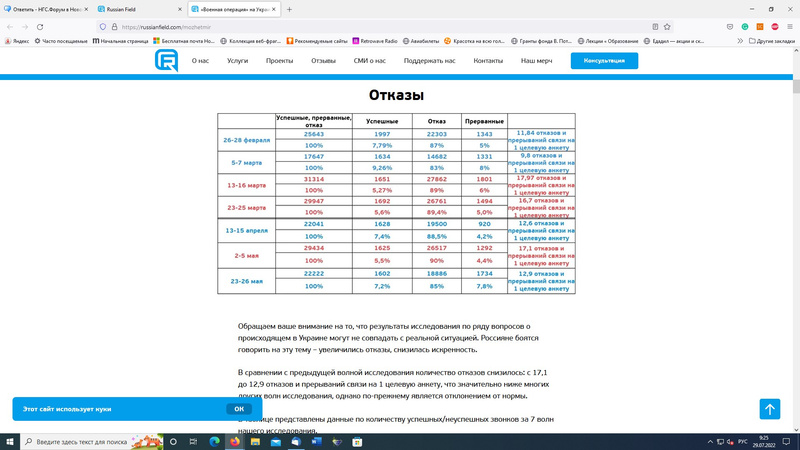Switch to НГС.Форум tab
800x450 pixels.
[46, 9]
